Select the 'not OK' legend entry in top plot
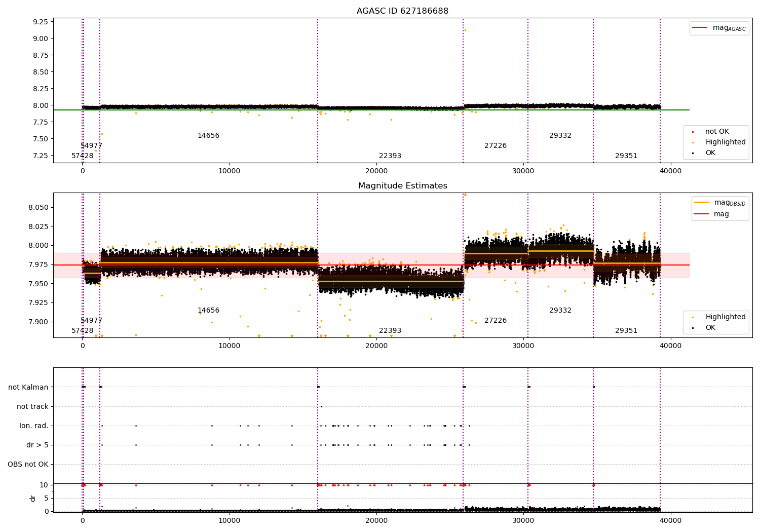Screen dimensions: 760x532 click(x=716, y=132)
